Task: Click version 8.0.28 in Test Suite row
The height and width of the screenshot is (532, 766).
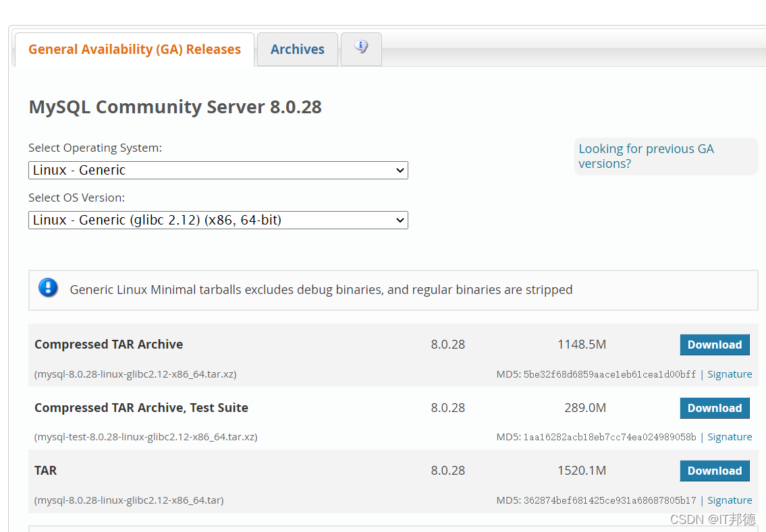Action: pos(448,408)
